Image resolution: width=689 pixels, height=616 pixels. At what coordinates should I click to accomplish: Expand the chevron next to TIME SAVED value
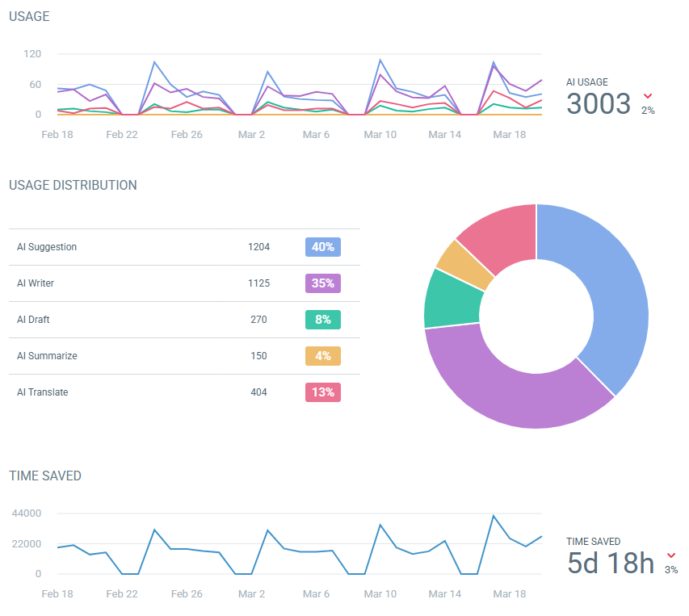(x=670, y=555)
